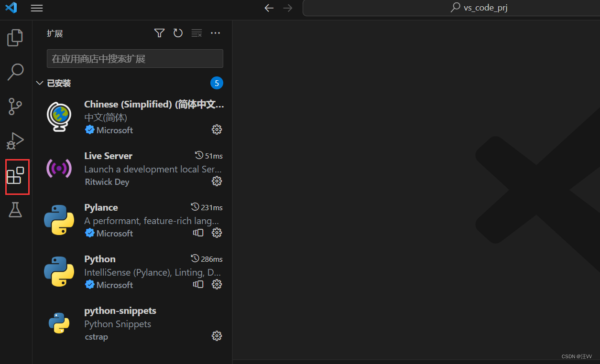
Task: Open the Search view in activity bar
Action: coord(15,72)
